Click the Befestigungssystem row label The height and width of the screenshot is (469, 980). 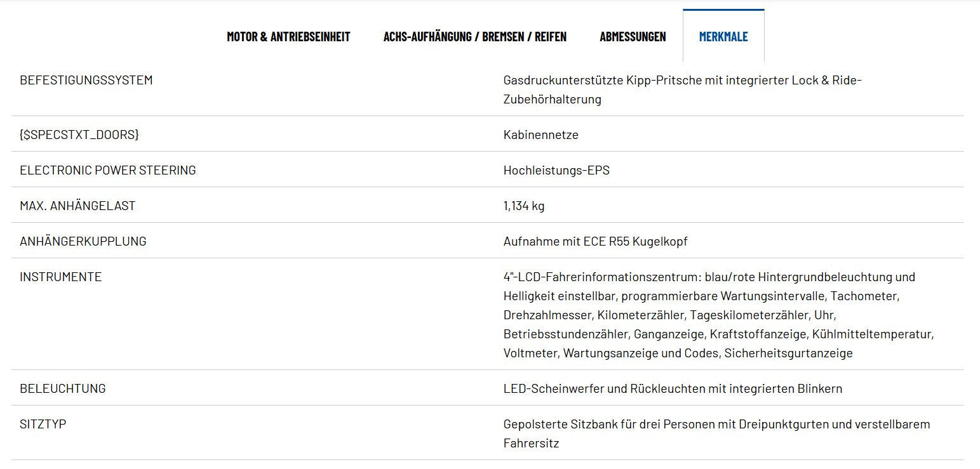[86, 80]
